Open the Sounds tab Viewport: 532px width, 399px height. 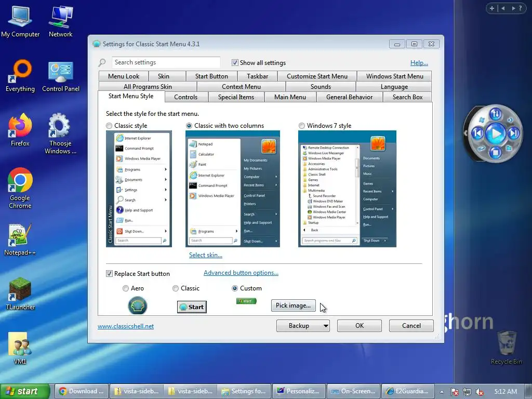[x=321, y=87]
